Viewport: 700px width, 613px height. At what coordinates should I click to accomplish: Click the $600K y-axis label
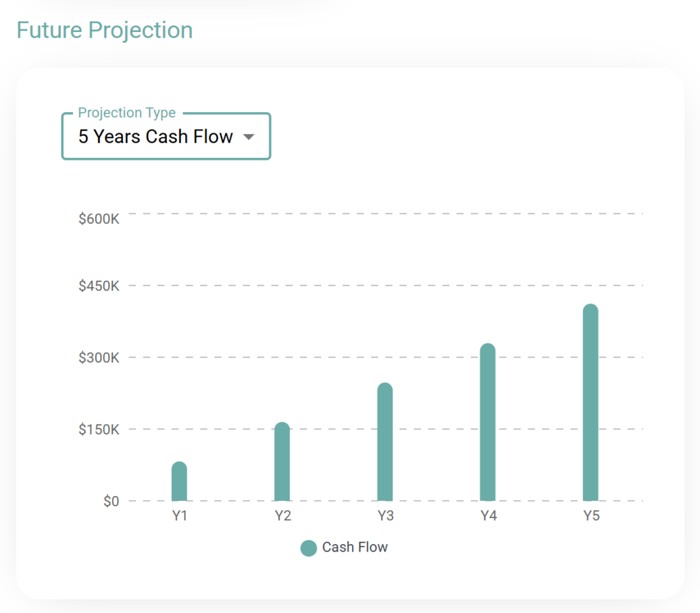click(99, 219)
